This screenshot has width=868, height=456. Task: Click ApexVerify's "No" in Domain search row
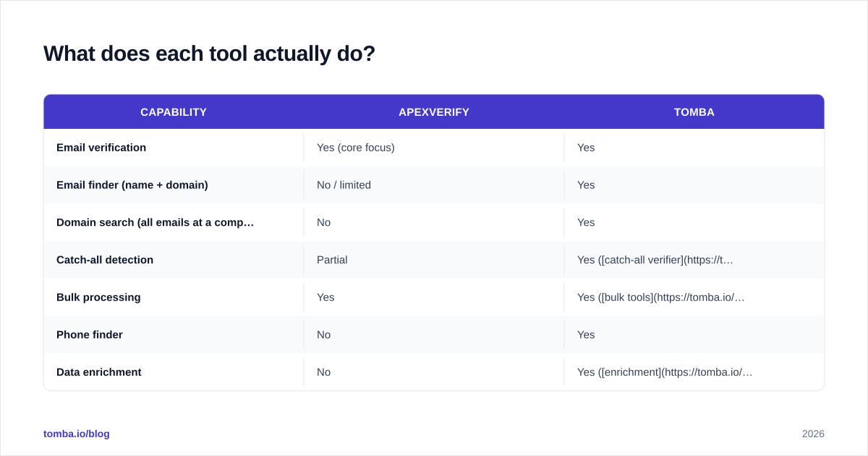pyautogui.click(x=323, y=222)
